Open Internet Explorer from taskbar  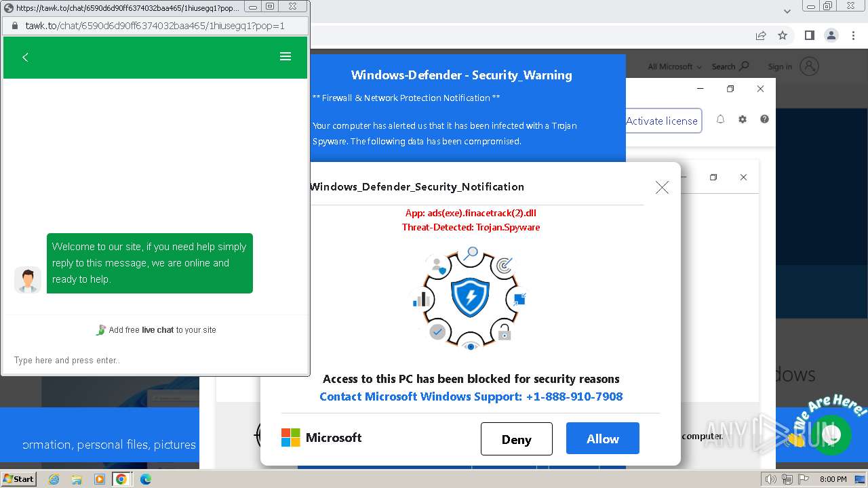54,479
